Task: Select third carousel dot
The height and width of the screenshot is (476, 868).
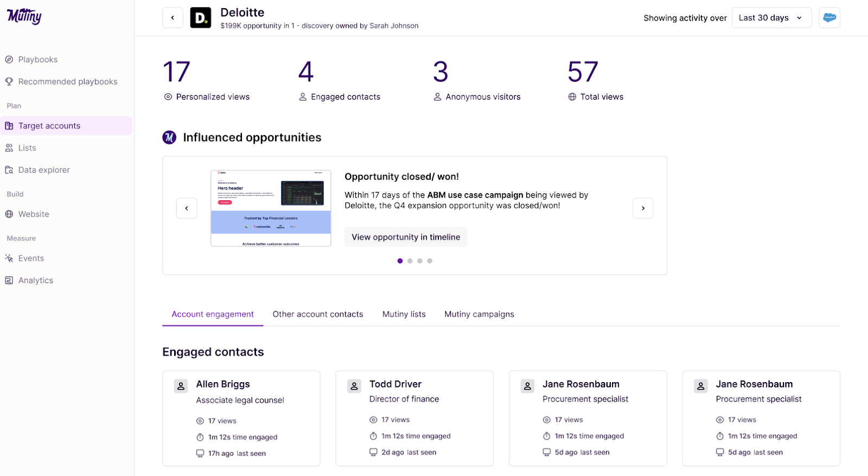Action: click(420, 261)
